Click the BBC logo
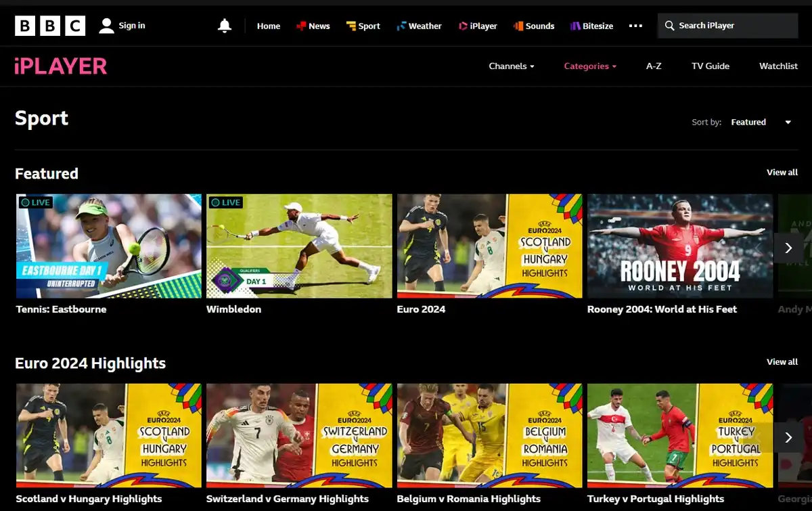This screenshot has height=511, width=812. click(x=50, y=26)
